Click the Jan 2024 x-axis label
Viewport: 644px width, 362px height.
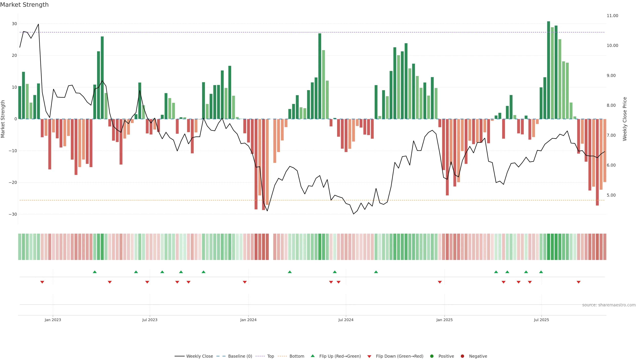tap(248, 320)
